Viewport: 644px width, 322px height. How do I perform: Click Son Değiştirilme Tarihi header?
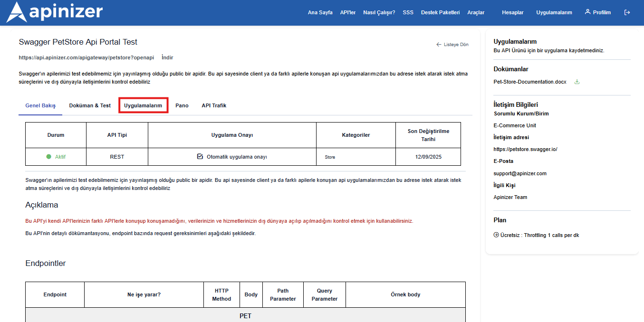tap(428, 135)
